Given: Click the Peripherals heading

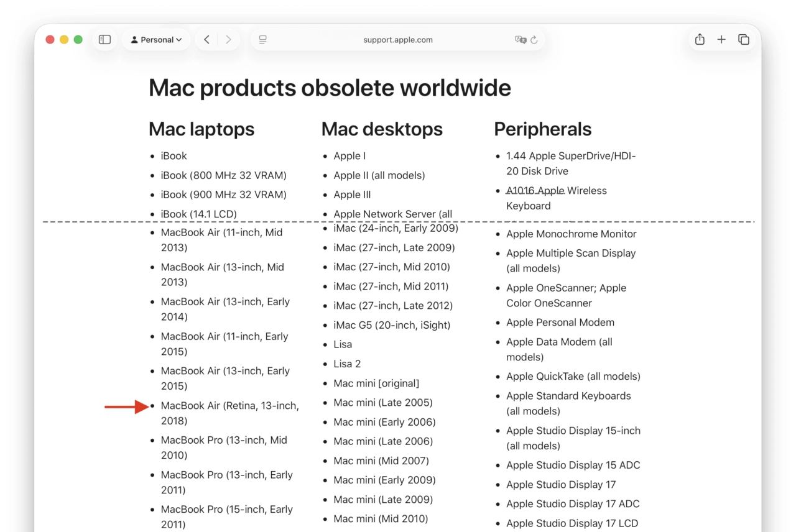Looking at the screenshot, I should tap(543, 129).
